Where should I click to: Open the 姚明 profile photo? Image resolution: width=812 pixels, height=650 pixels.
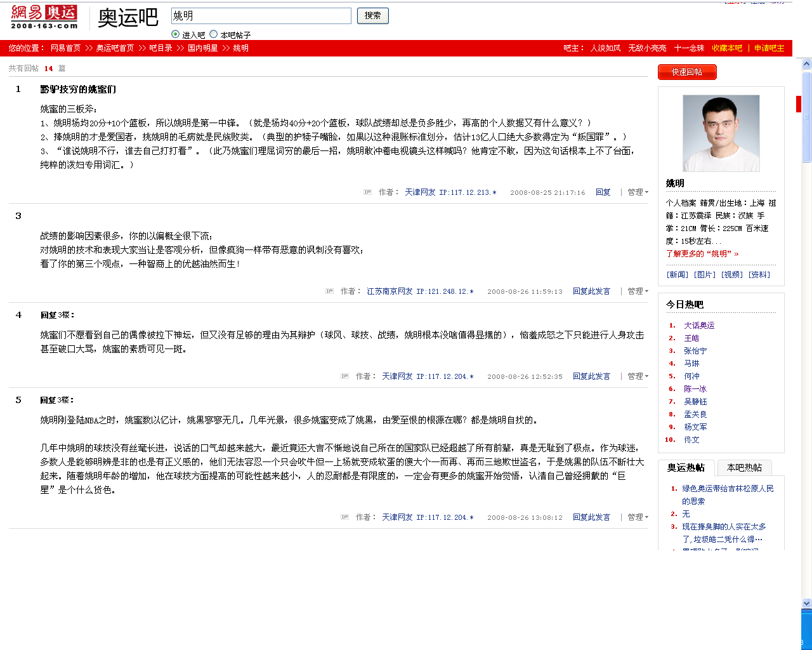[x=721, y=133]
